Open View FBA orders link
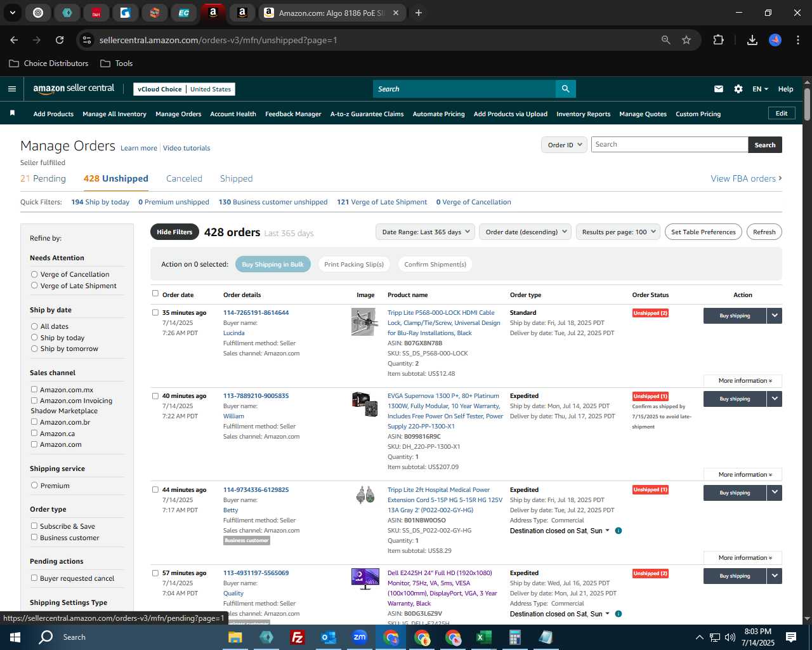Viewport: 812px width, 650px height. click(746, 179)
